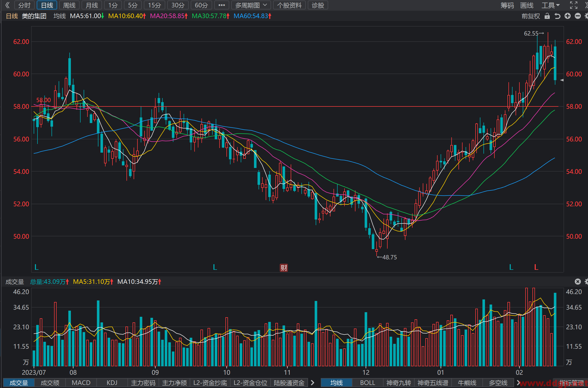Show more main-indicator tabs arrow

(518, 383)
